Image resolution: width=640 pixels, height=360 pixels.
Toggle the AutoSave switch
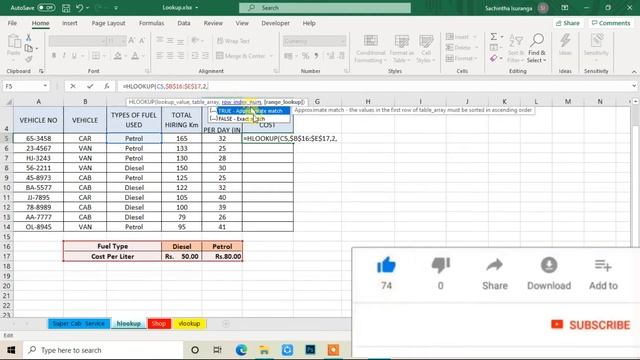click(x=46, y=8)
